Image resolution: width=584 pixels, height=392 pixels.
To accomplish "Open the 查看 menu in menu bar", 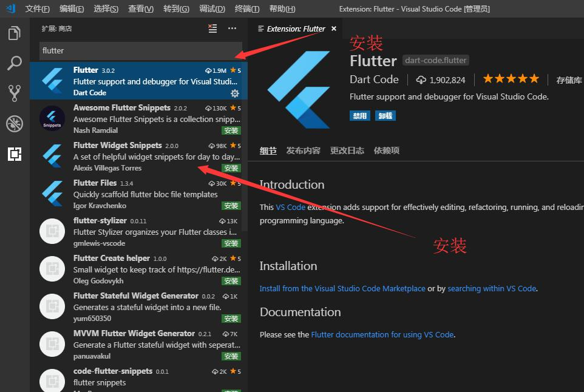I will pyautogui.click(x=140, y=9).
